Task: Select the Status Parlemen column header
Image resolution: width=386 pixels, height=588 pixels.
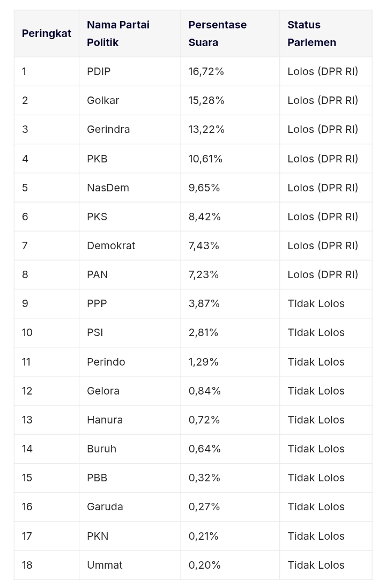Action: point(325,33)
